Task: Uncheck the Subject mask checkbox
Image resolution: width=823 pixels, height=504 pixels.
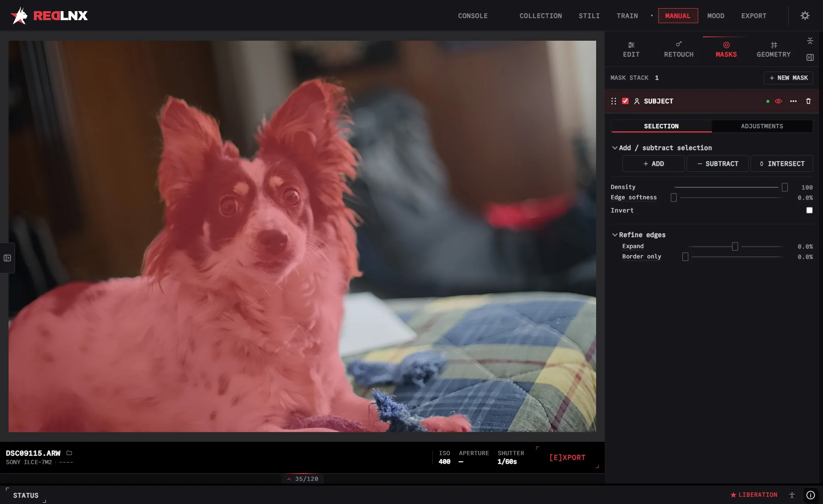Action: 625,101
